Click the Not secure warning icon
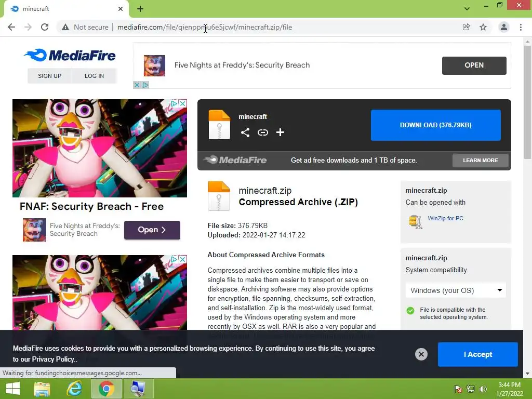 65,27
